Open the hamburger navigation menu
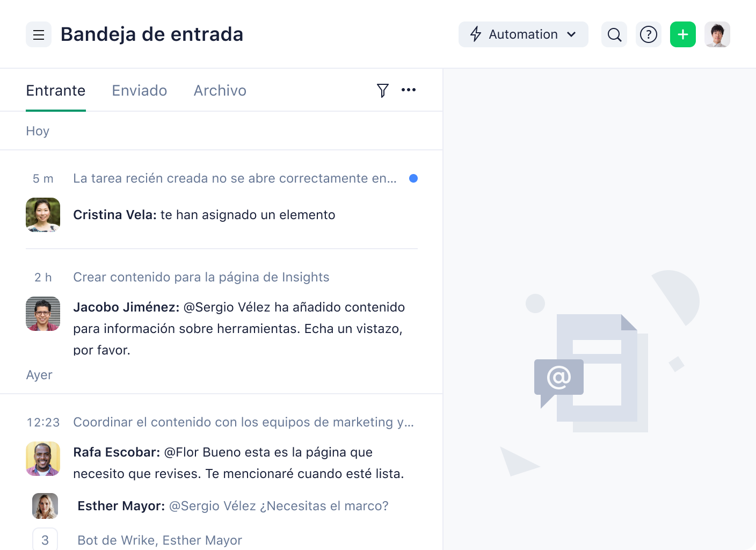Screen dimensions: 756x550 tap(39, 34)
